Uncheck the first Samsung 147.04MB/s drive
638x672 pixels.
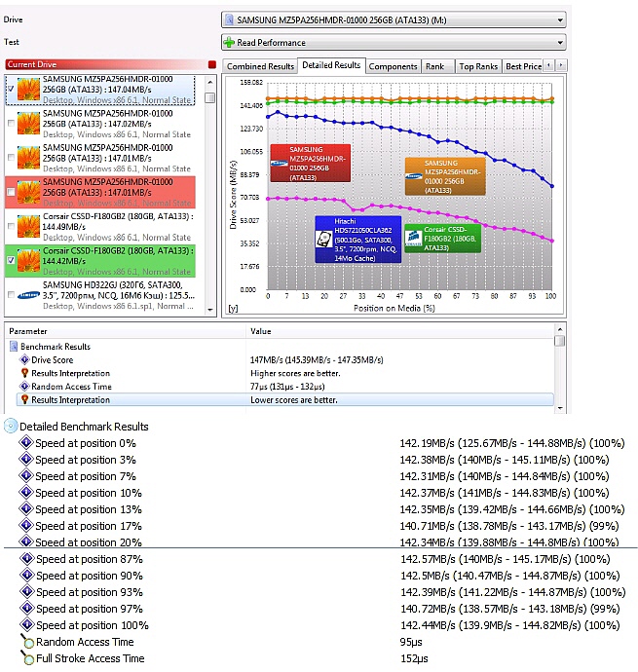[x=11, y=89]
